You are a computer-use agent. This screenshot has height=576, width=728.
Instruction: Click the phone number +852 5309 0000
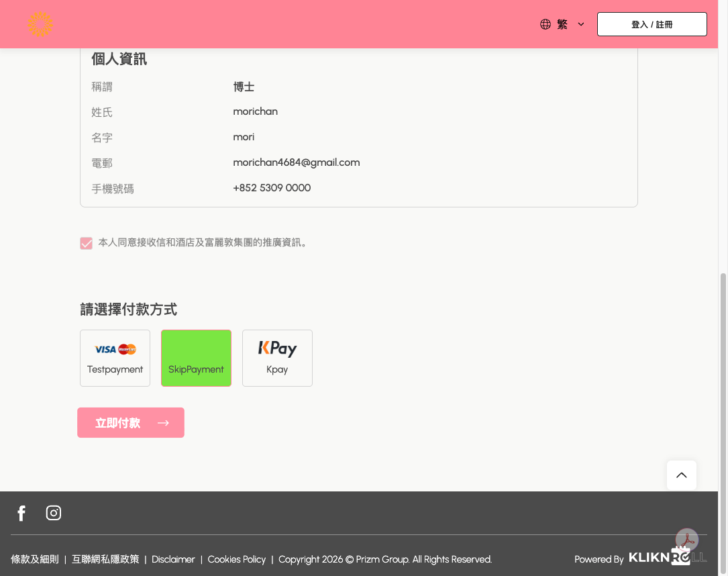pyautogui.click(x=272, y=188)
